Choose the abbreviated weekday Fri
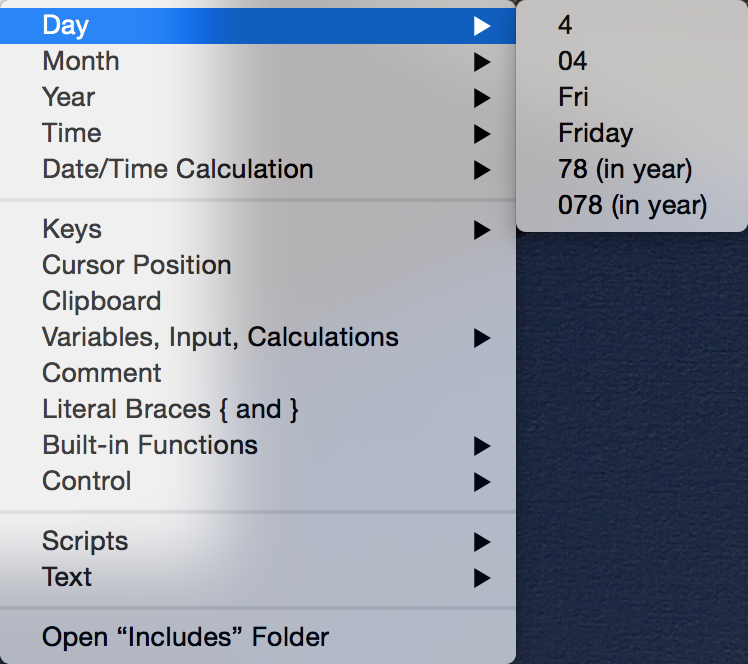Viewport: 748px width, 664px height. click(x=632, y=97)
